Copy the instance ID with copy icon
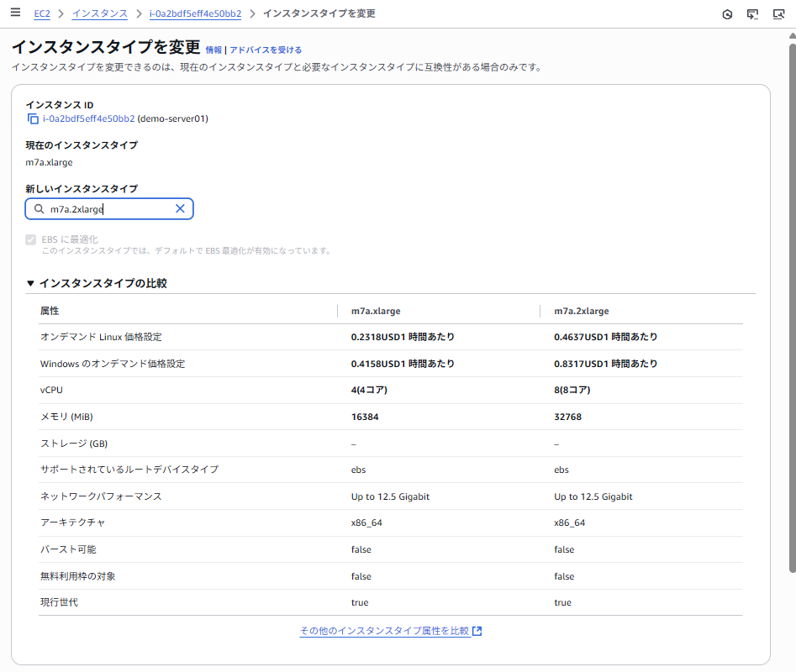 tap(33, 118)
